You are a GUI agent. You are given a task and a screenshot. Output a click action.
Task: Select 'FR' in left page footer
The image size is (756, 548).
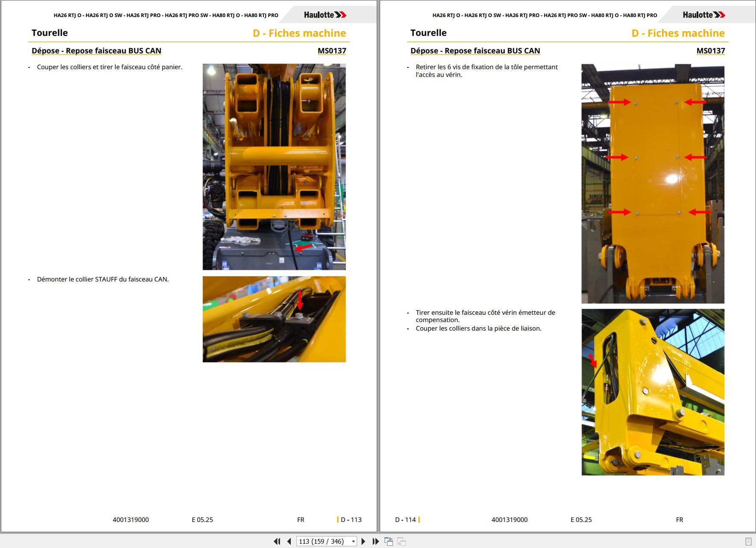click(x=301, y=520)
